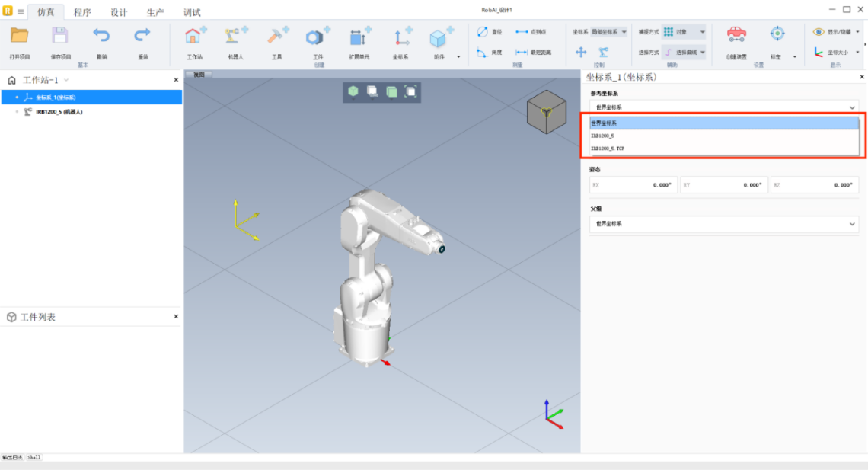Open the 父级 parent dropdown

723,224
